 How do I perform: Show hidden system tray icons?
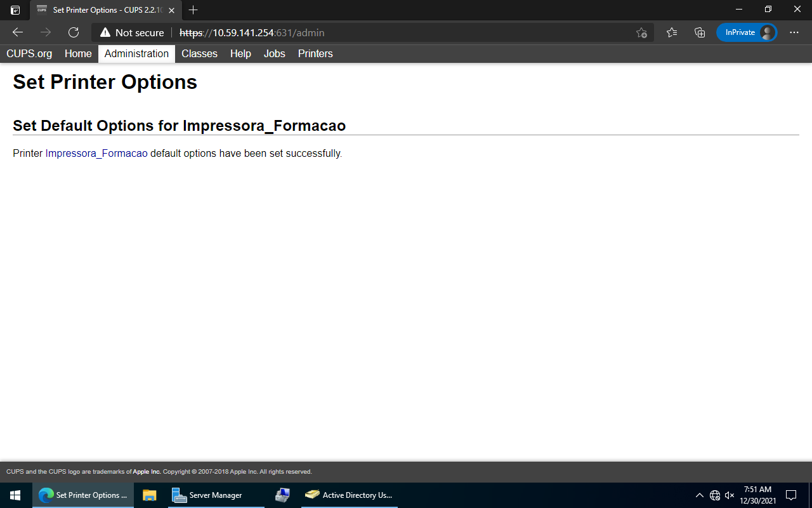tap(700, 495)
